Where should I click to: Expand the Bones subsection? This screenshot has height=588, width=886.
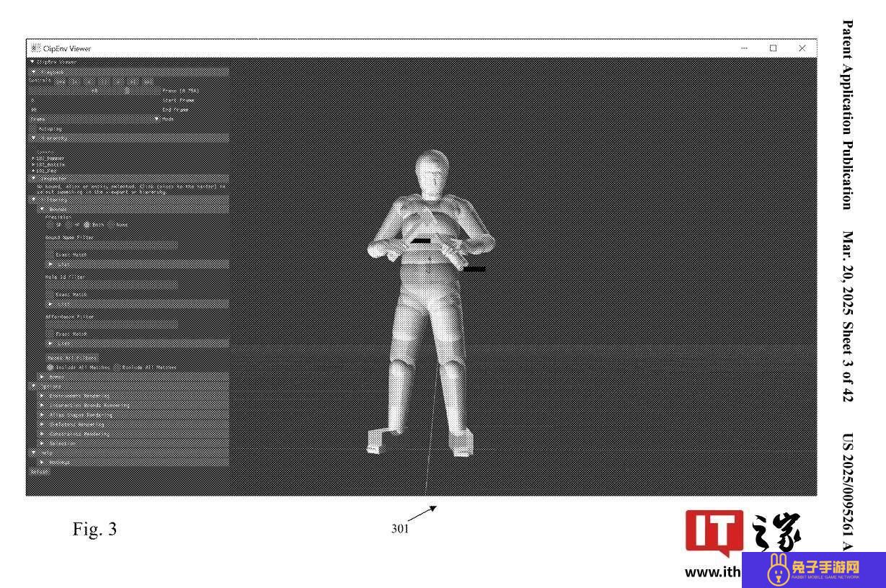click(x=133, y=377)
